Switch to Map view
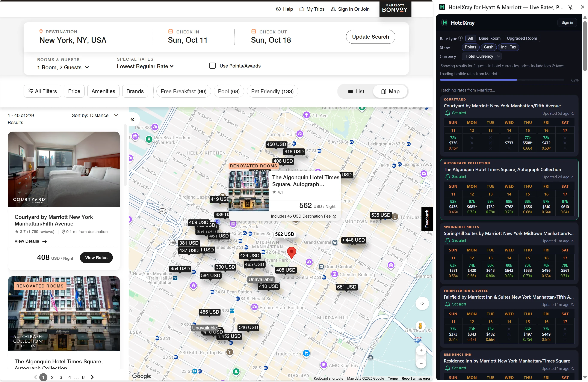Image resolution: width=588 pixels, height=382 pixels. (390, 91)
